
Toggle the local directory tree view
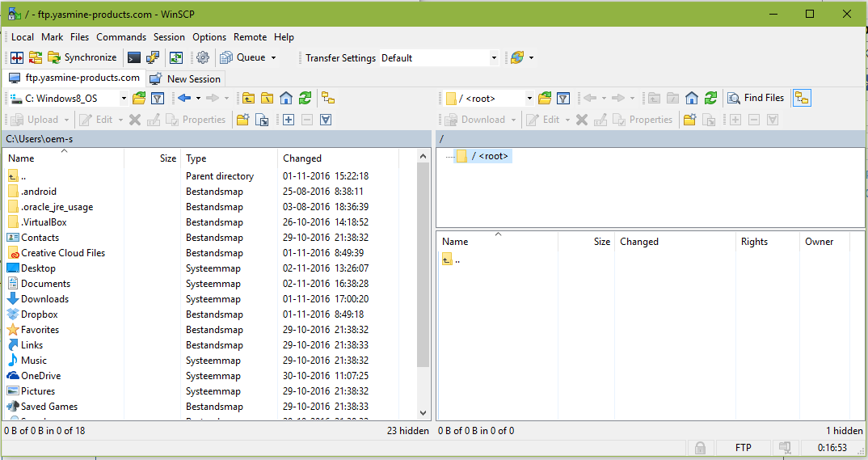tap(328, 99)
